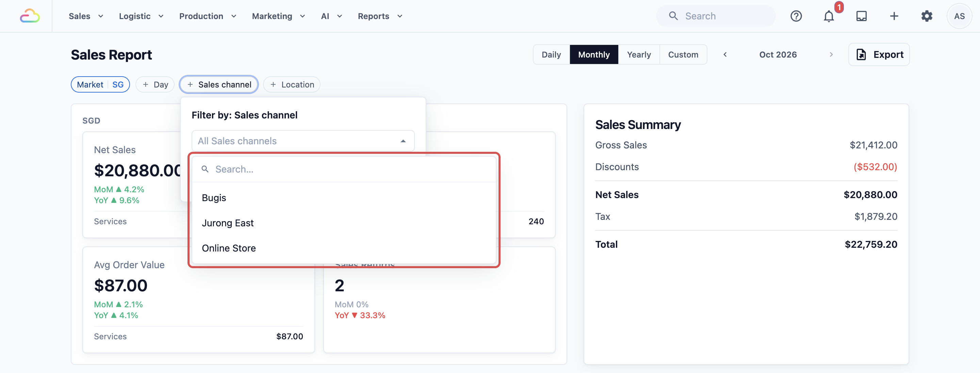Click the Tax value $1,879.20
This screenshot has width=980, height=373.
pos(876,216)
